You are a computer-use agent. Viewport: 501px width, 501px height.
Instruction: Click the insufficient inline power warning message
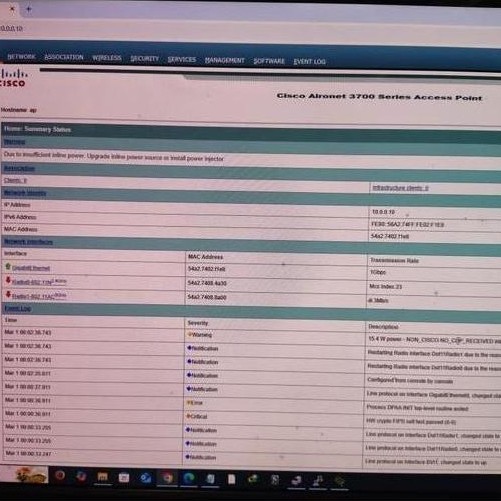pyautogui.click(x=114, y=156)
